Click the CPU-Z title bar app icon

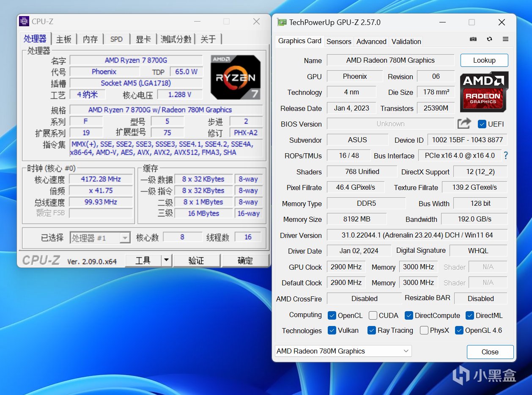[x=25, y=22]
